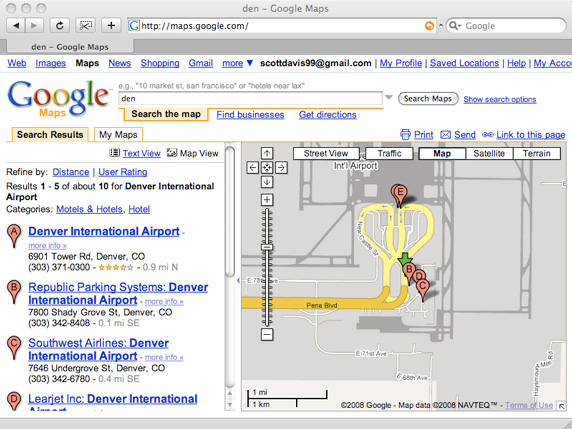Viewport: 572px width, 429px height.
Task: Click the map zoom slider handle
Action: coord(267,247)
